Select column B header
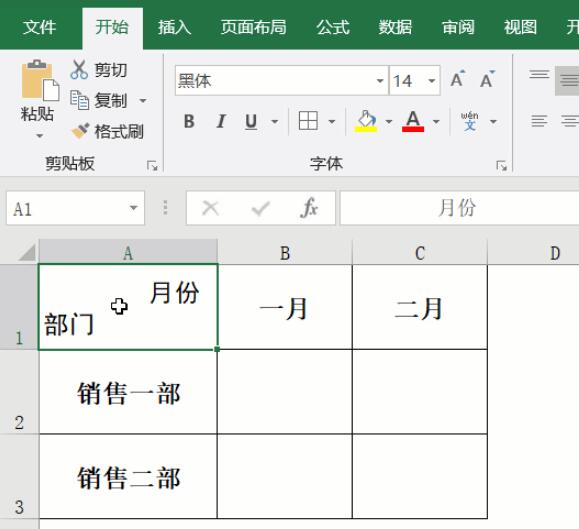 coord(285,253)
